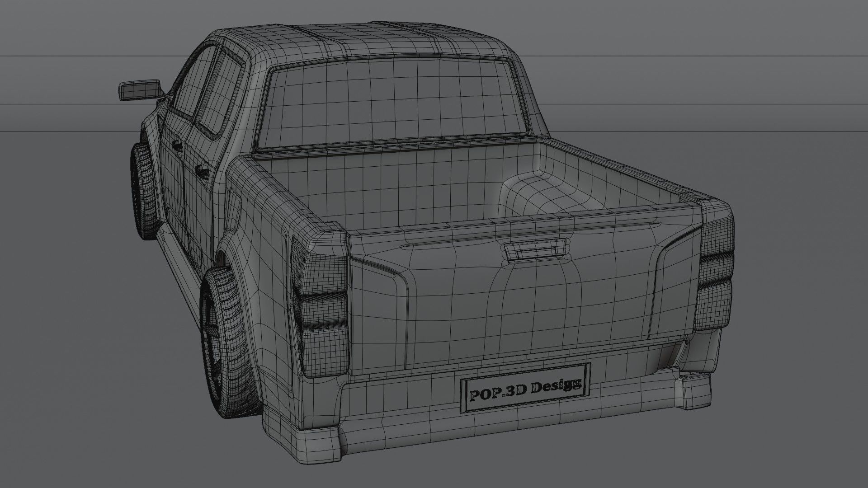This screenshot has width=868, height=488.
Task: Select the side mirror on the truck model
Action: 140,91
